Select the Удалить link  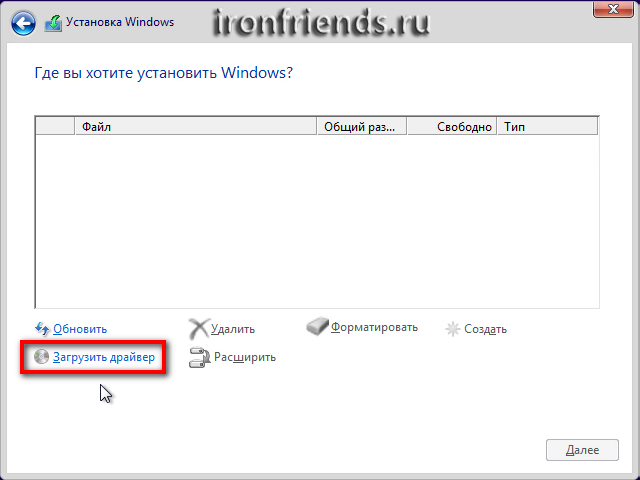pos(233,329)
